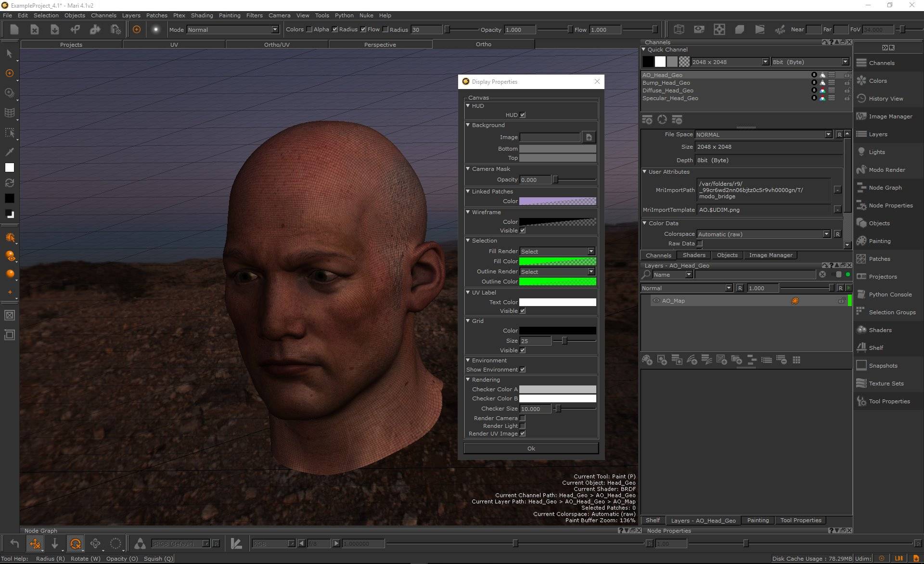
Task: Select the Diffuse_Head_Geo channel
Action: click(668, 90)
